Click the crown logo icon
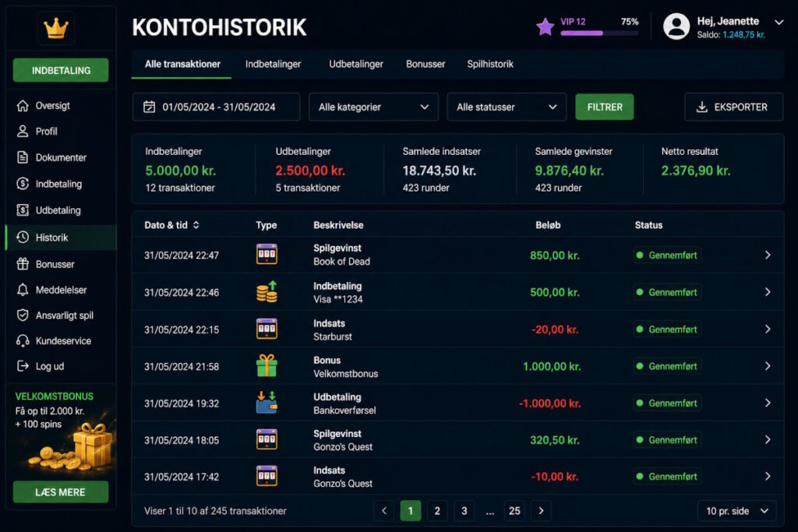This screenshot has width=798, height=532. [56, 28]
